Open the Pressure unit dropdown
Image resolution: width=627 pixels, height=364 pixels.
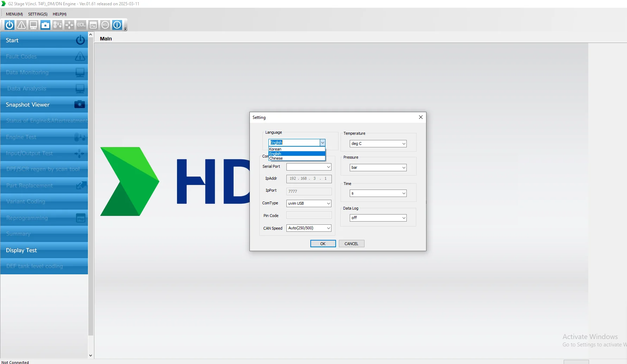pyautogui.click(x=404, y=168)
